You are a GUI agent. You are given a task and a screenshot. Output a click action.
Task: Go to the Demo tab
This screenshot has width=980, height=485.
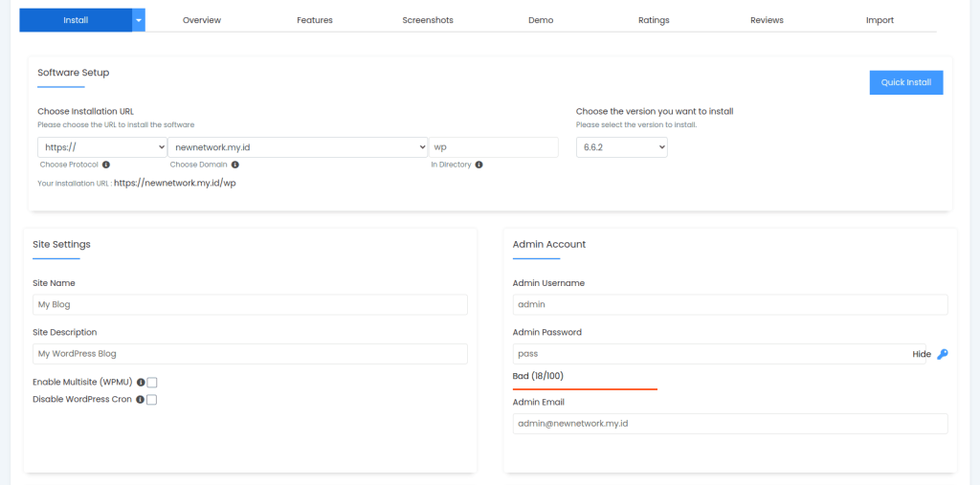point(541,20)
